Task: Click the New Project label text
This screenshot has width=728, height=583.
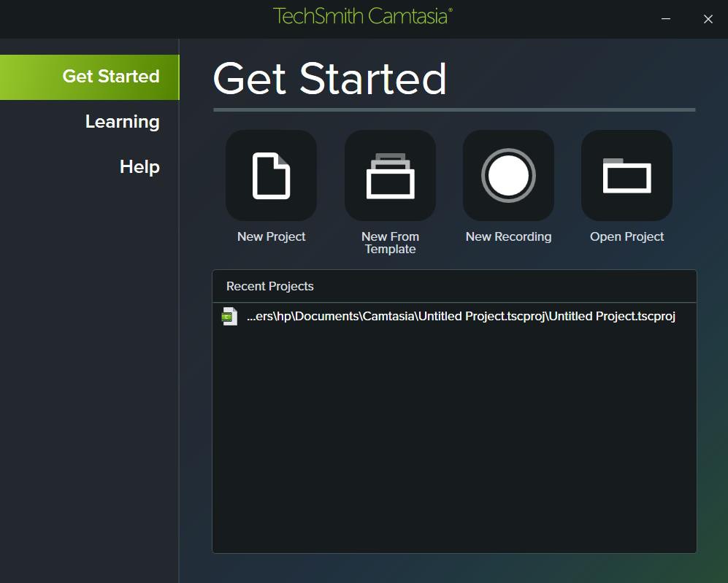Action: pos(271,236)
